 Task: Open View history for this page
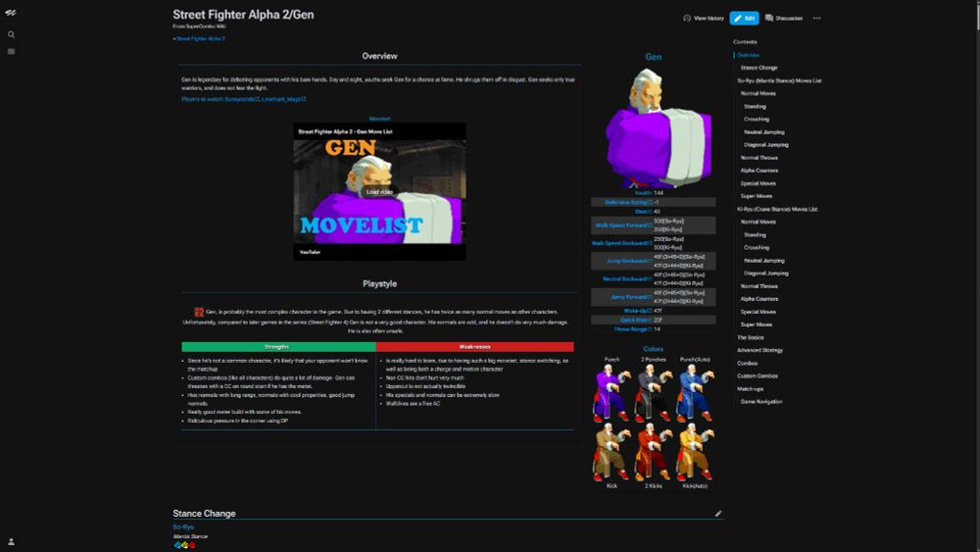(704, 18)
